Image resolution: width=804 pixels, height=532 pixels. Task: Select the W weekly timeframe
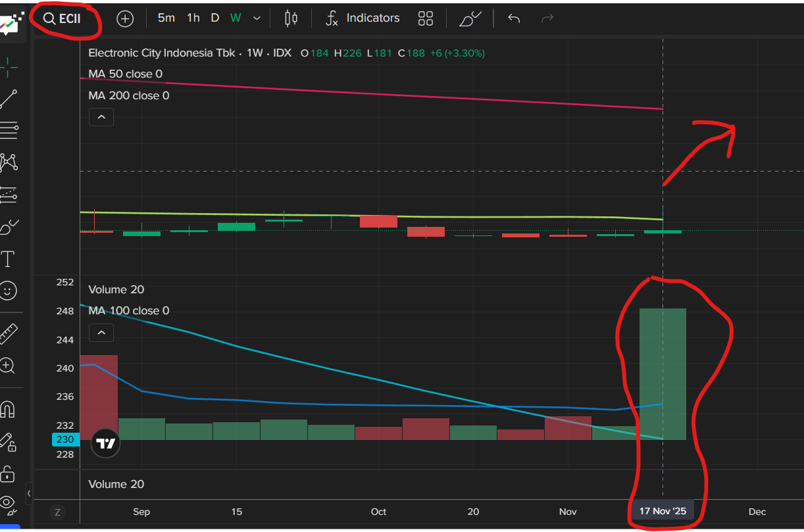(x=236, y=18)
